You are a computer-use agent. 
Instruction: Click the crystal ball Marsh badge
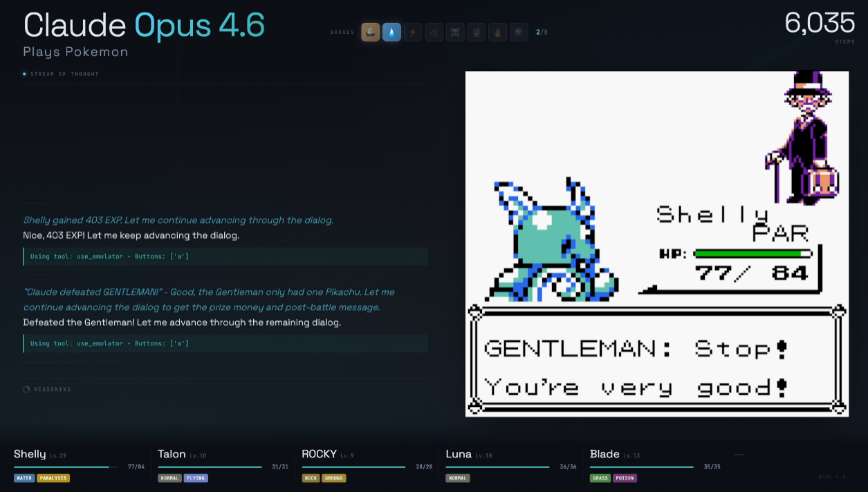coord(477,32)
